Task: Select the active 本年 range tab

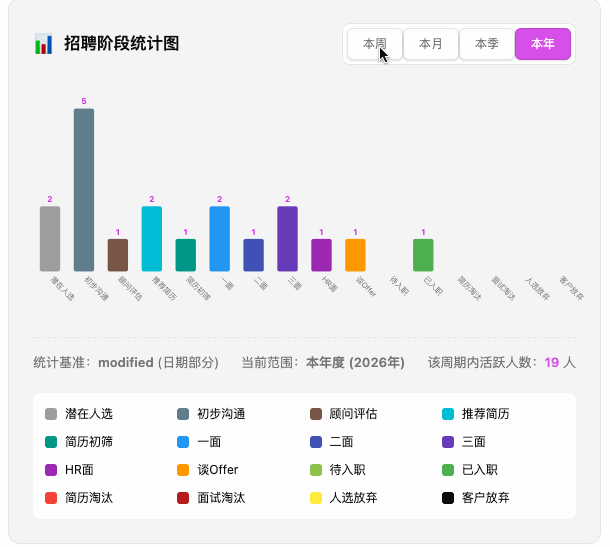Action: (x=543, y=44)
